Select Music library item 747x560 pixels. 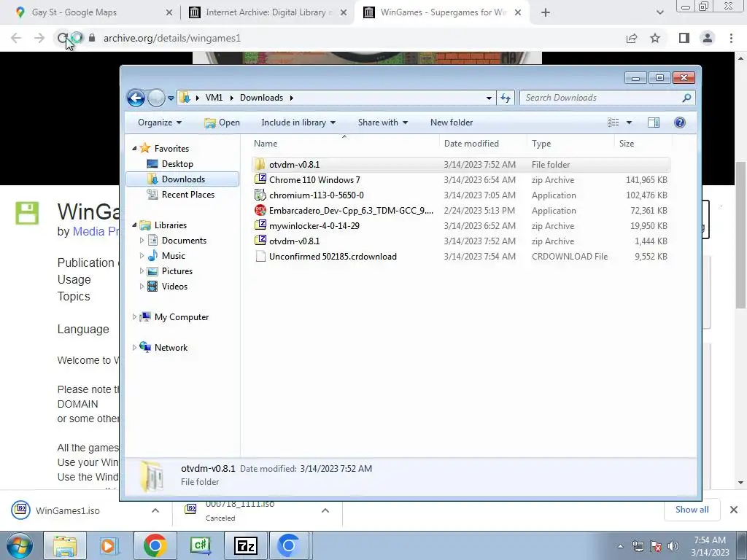(x=173, y=256)
